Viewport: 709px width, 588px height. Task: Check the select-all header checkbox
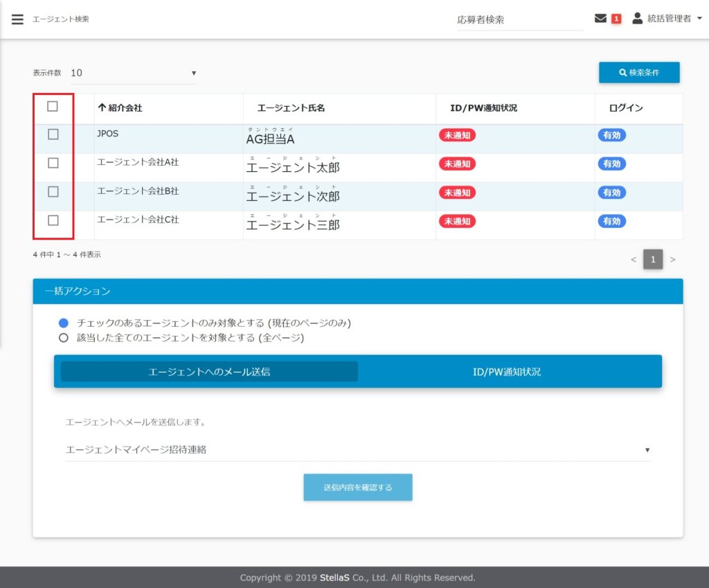coord(53,107)
